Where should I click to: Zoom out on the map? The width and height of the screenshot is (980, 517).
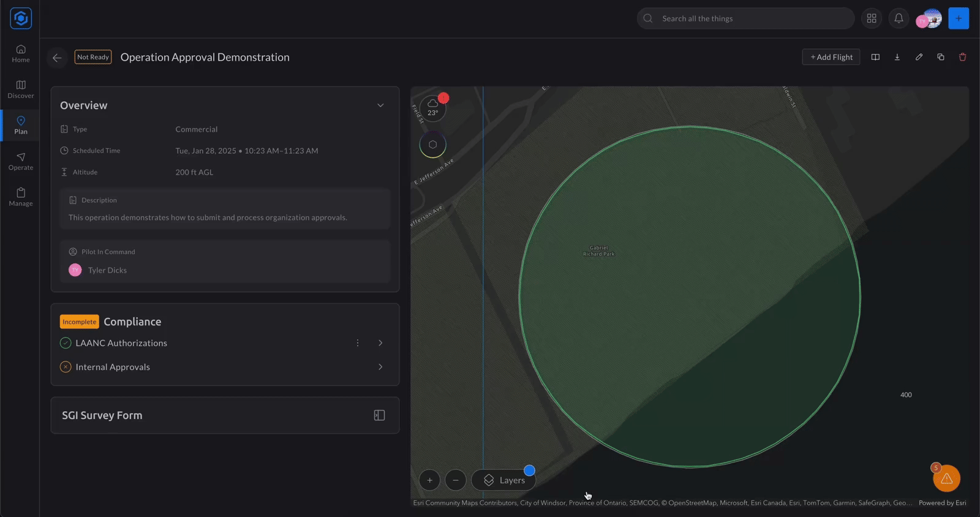(x=456, y=480)
